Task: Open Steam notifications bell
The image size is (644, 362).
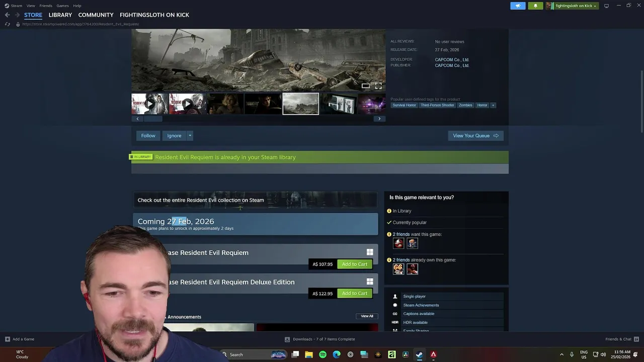Action: tap(535, 6)
